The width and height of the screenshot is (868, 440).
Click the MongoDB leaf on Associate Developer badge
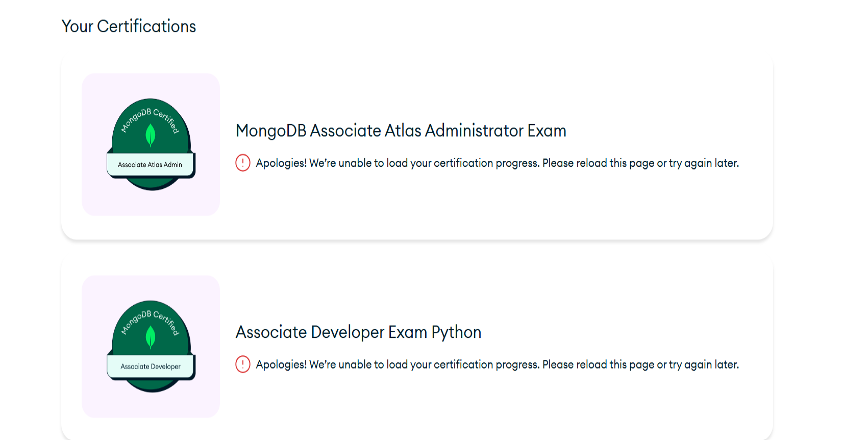[151, 337]
